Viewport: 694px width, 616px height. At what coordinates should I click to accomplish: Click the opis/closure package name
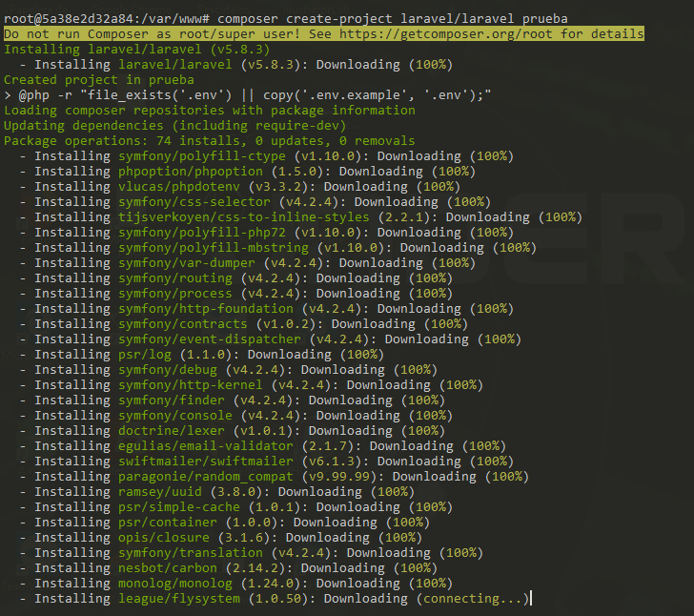coord(164,539)
